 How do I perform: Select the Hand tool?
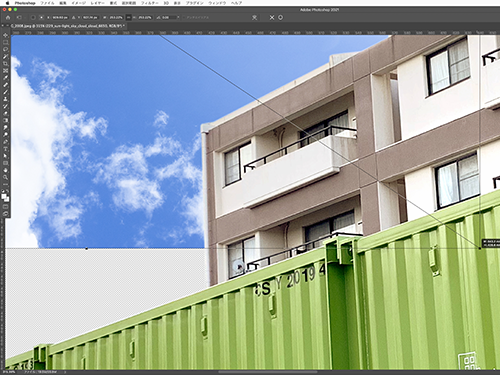[x=5, y=170]
